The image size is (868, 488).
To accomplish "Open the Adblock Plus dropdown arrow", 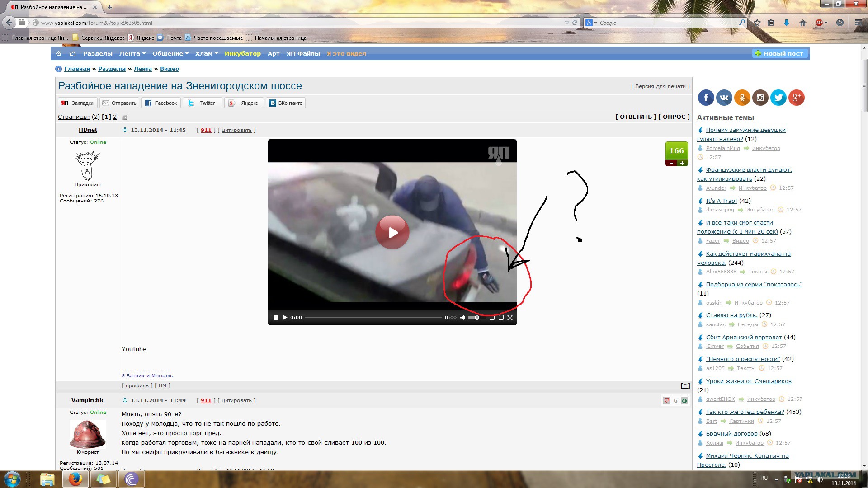I will [826, 23].
